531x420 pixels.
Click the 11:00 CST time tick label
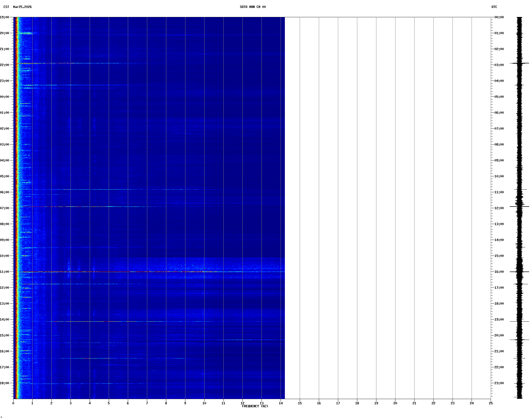5,272
